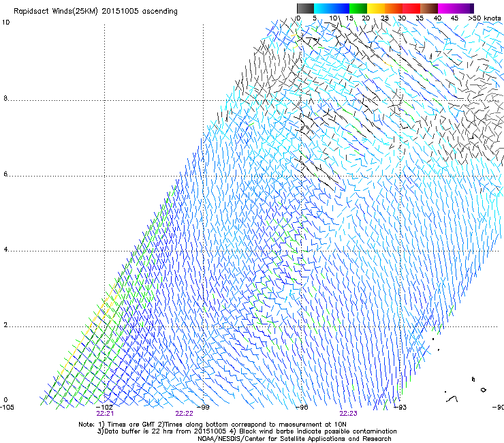Image resolution: width=504 pixels, height=443 pixels.
Task: Click the green 15-20 knots color swatch
Action: (358, 8)
